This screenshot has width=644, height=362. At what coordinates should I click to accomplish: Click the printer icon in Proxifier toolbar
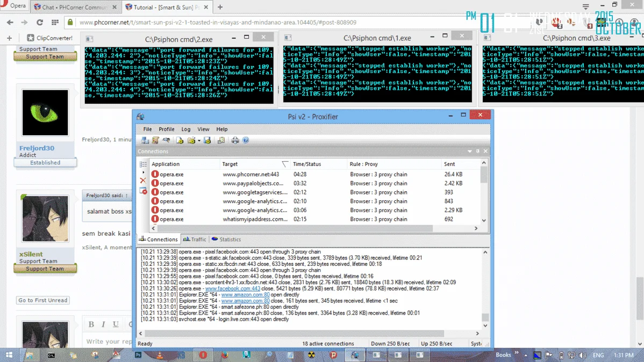235,140
